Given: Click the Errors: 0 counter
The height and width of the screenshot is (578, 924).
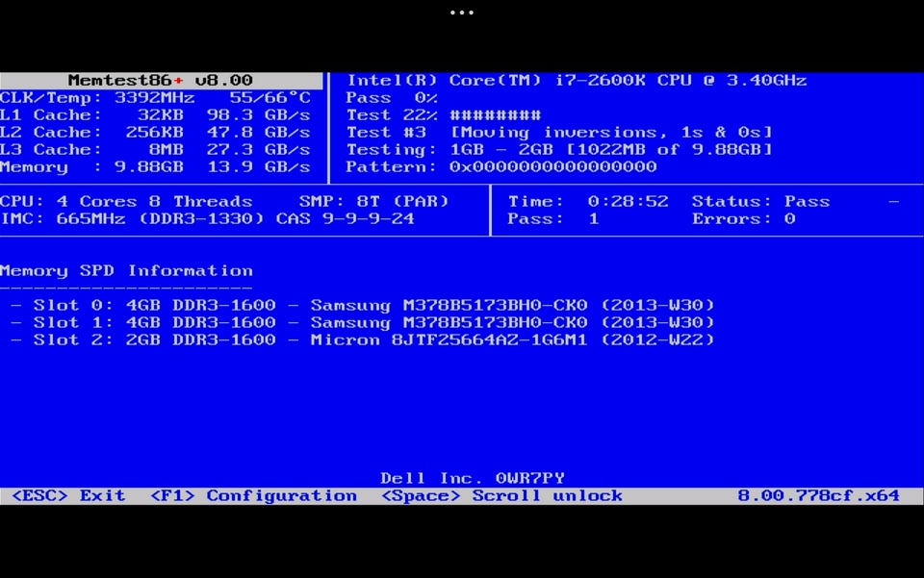Looking at the screenshot, I should pyautogui.click(x=744, y=219).
